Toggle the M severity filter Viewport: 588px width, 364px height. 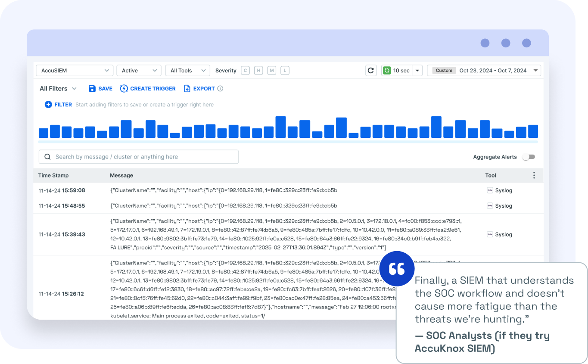[271, 71]
